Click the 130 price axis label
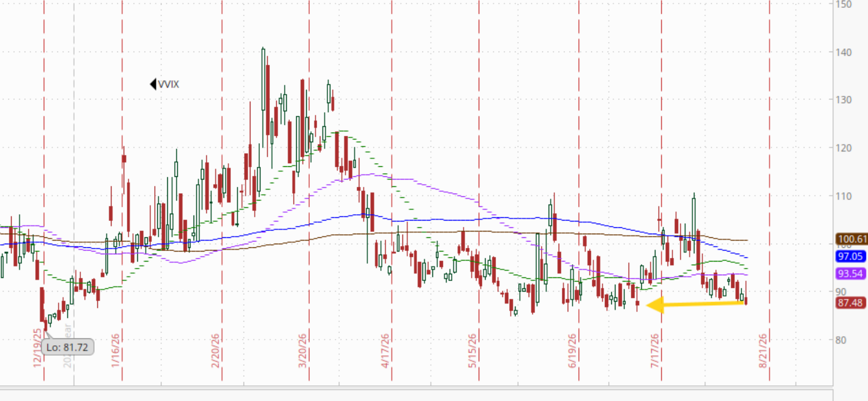Screen dimensions: 868x401 click(x=844, y=100)
